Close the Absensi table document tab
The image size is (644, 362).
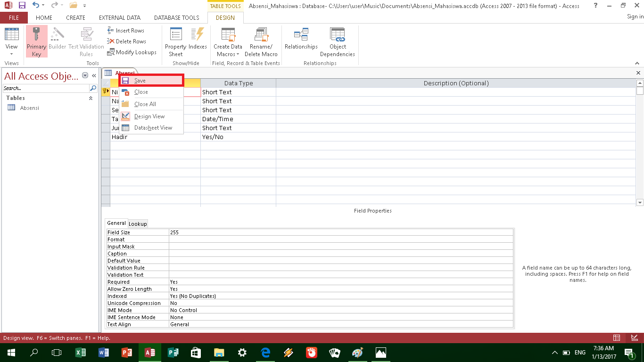(638, 73)
